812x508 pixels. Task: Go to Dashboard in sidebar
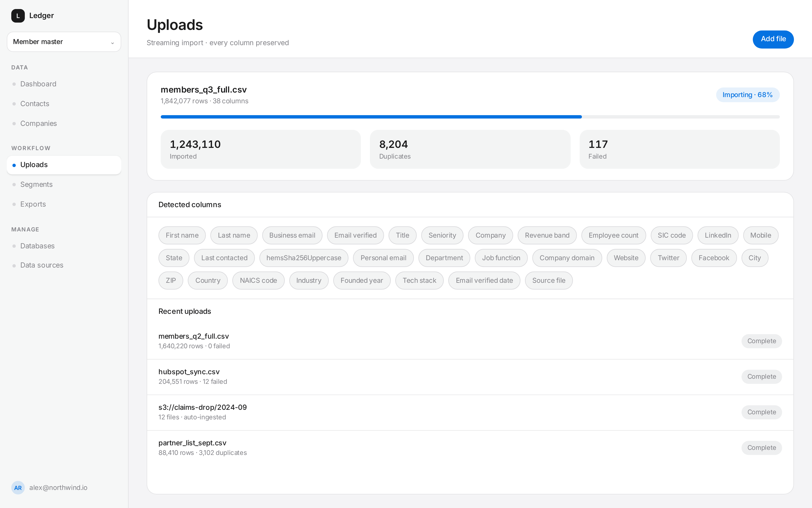(64, 84)
